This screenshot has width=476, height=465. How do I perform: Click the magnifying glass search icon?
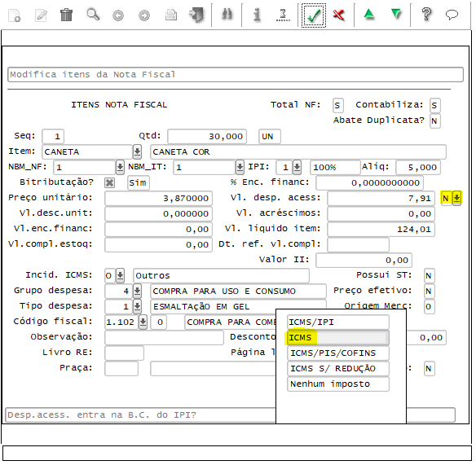click(x=93, y=15)
